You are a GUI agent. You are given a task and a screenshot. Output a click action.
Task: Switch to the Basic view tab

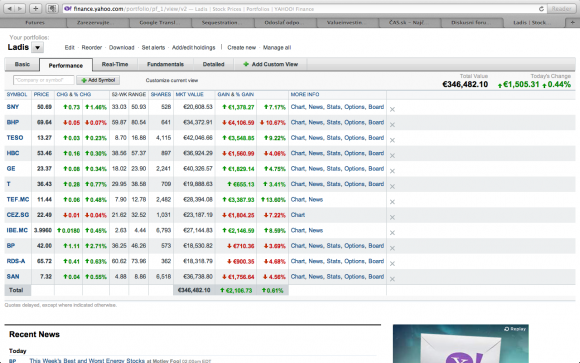click(22, 64)
